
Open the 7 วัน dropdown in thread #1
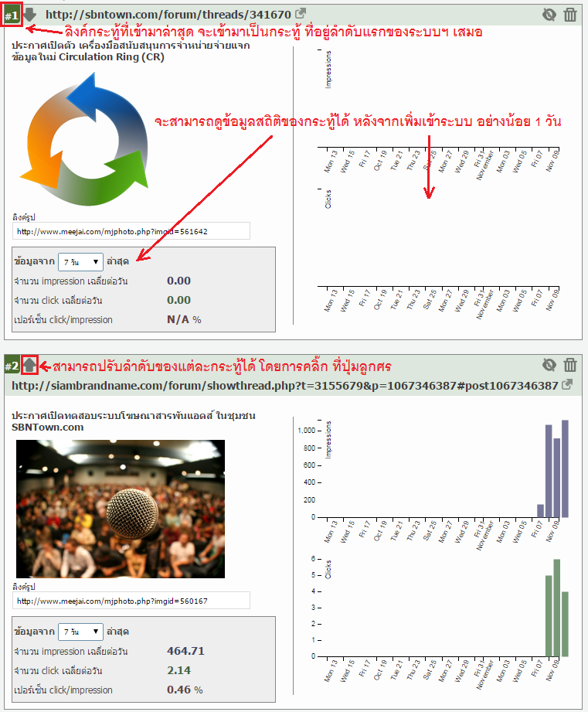[80, 262]
